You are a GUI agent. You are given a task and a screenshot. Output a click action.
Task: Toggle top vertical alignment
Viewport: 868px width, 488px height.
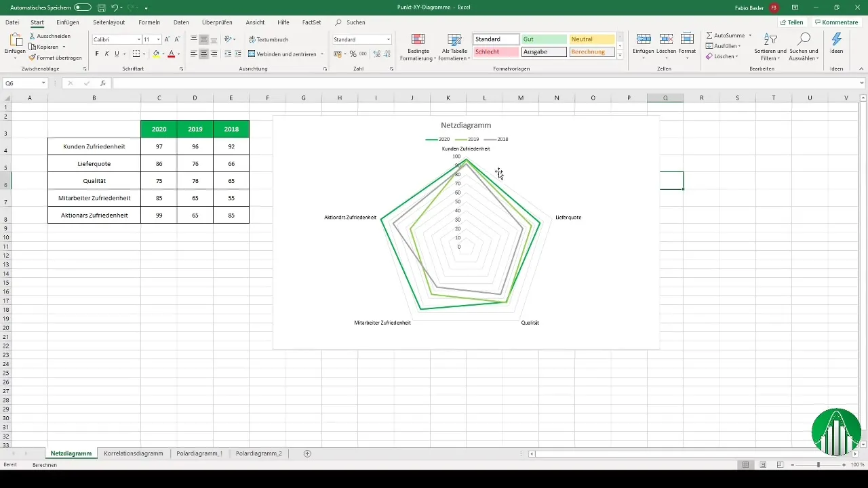coord(194,39)
